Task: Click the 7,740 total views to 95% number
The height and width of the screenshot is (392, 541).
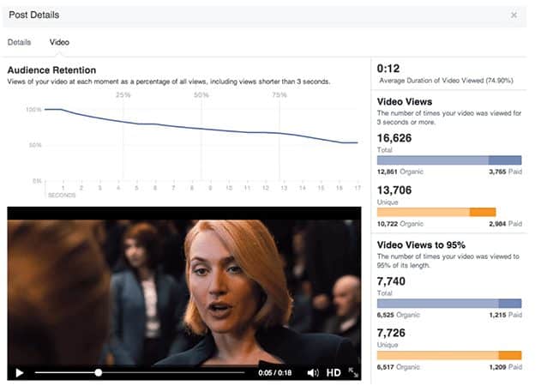Action: pyautogui.click(x=391, y=281)
